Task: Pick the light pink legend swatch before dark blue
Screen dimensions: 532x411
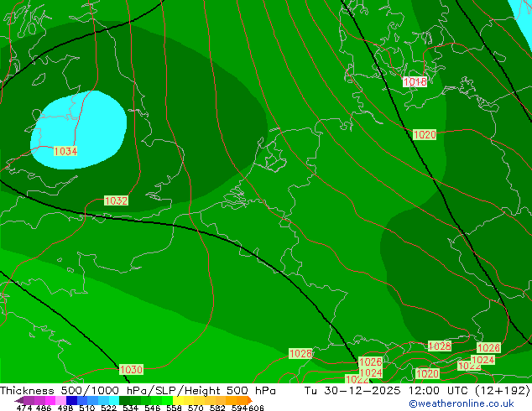Action: (x=61, y=400)
